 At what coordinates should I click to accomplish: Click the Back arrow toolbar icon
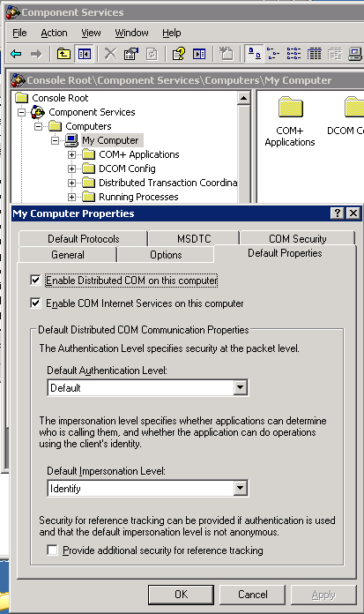16,54
